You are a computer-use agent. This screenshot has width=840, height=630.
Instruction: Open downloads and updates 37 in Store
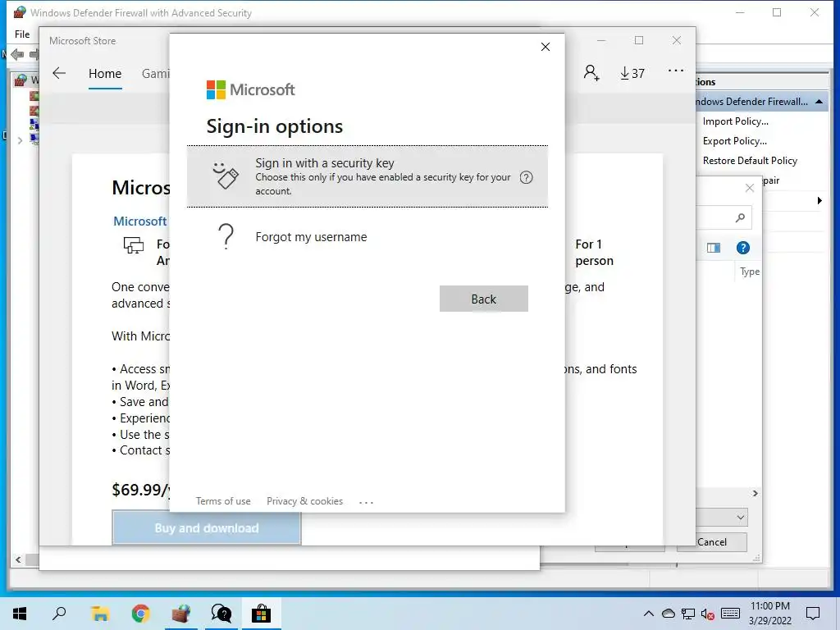click(632, 73)
